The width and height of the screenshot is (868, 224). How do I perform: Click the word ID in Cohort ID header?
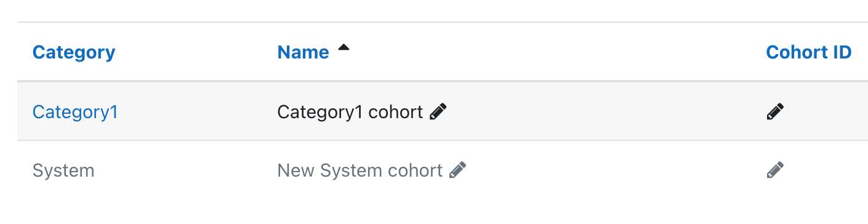coord(840,52)
